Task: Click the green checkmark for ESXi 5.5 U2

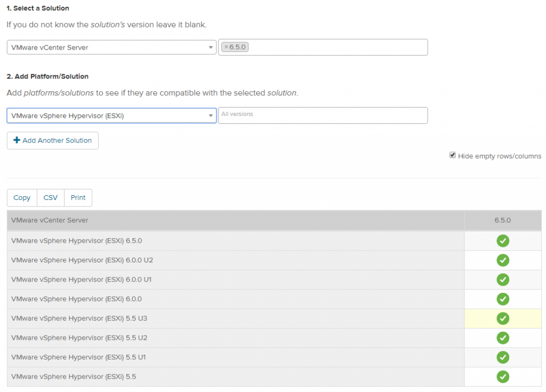Action: click(x=502, y=338)
